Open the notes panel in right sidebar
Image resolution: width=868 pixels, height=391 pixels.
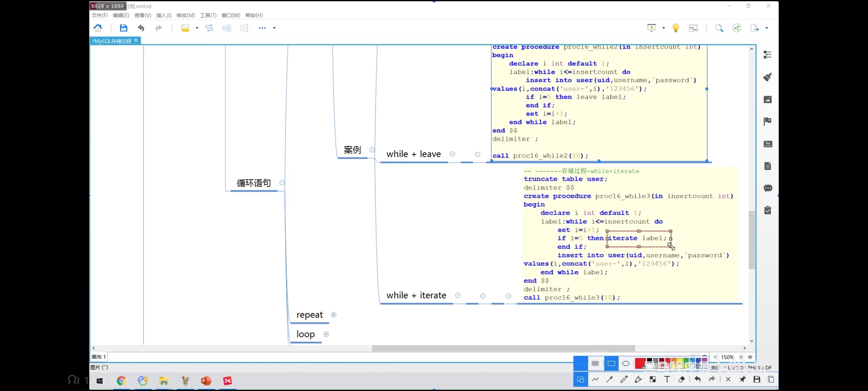point(768,166)
